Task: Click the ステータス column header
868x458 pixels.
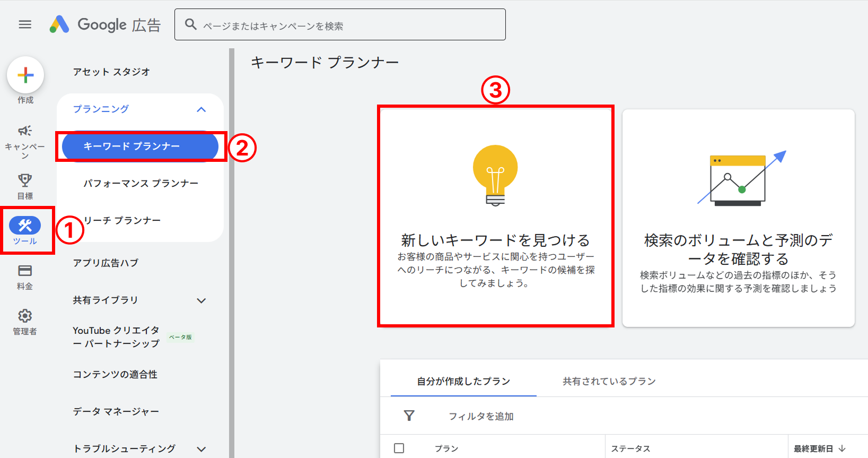Action: [630, 448]
